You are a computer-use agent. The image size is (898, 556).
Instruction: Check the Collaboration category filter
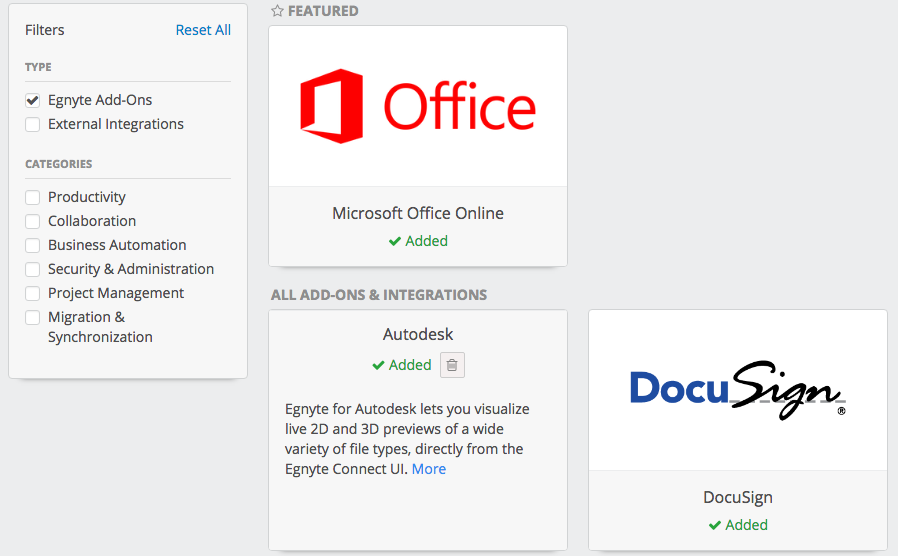point(33,221)
